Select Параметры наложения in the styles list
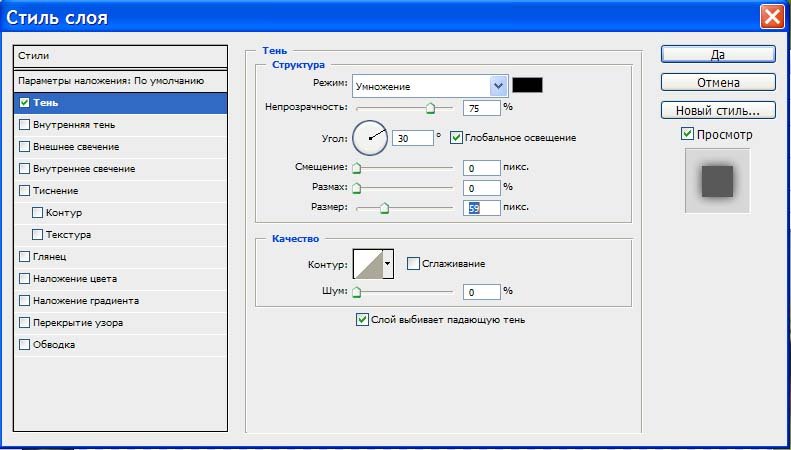The height and width of the screenshot is (450, 791). pos(110,80)
